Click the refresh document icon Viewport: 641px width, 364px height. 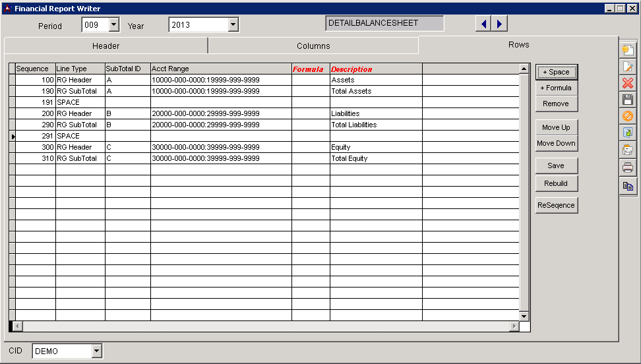(628, 133)
